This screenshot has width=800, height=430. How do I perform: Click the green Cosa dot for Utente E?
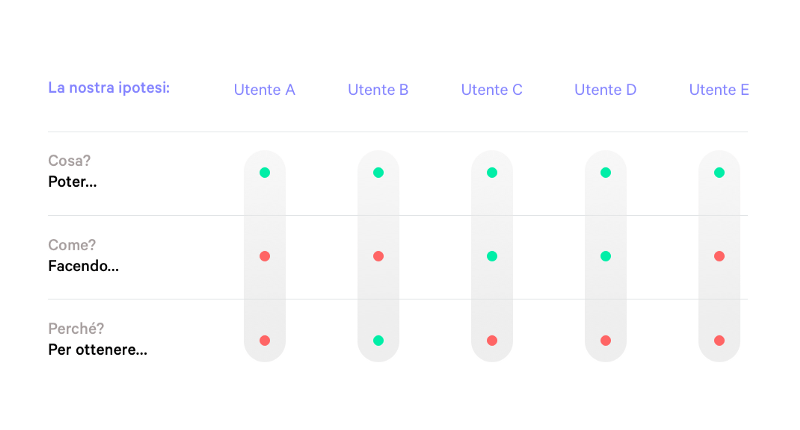[x=719, y=173]
